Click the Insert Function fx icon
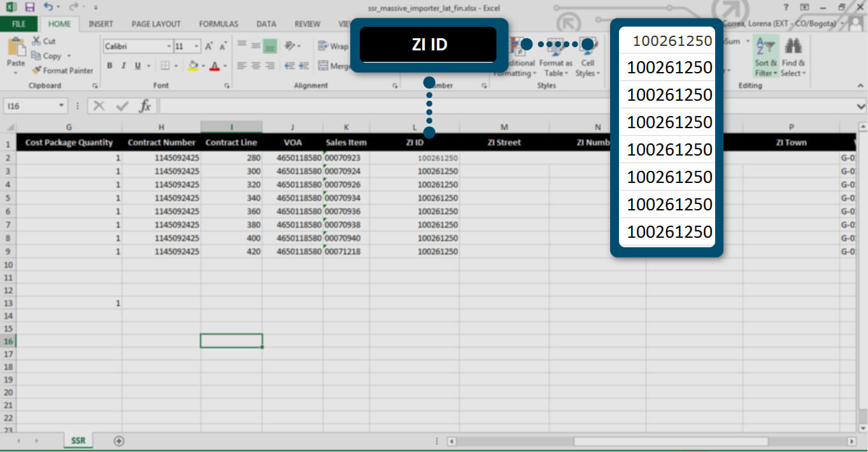The height and width of the screenshot is (452, 868). (x=145, y=106)
